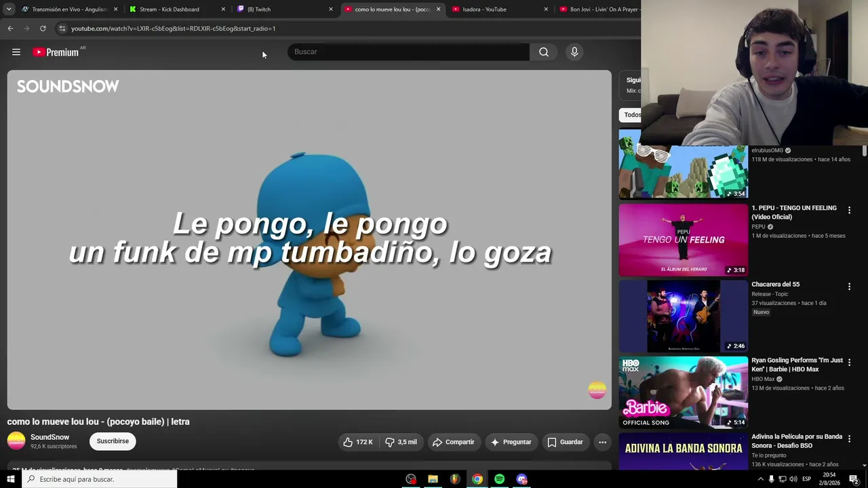Select the 'Todos' filter chip

tap(631, 115)
